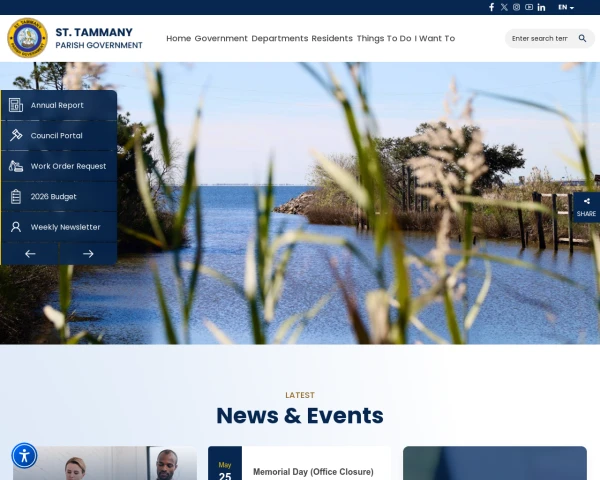Click the Council Portal gavel icon
The image size is (600, 480).
pyautogui.click(x=16, y=135)
